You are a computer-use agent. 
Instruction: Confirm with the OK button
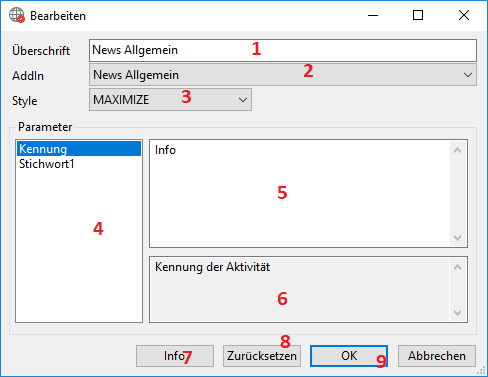(349, 356)
